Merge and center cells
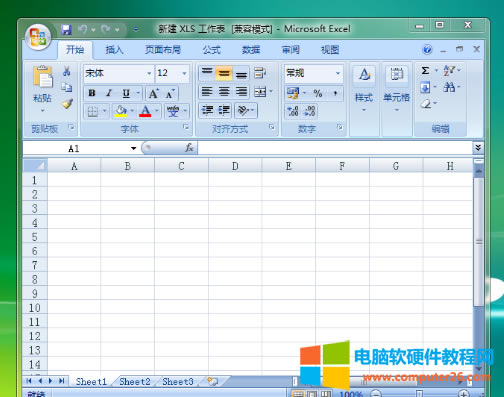504x397 pixels. pos(260,92)
